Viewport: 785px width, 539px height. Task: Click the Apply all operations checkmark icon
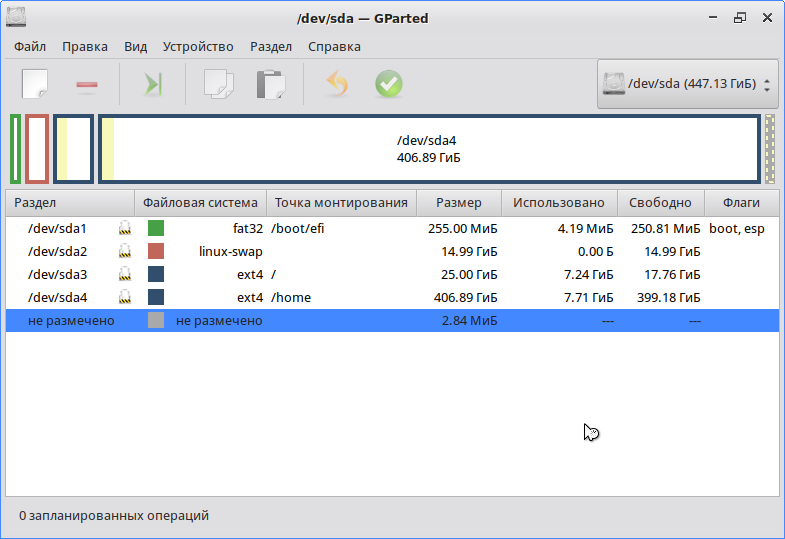tap(389, 84)
